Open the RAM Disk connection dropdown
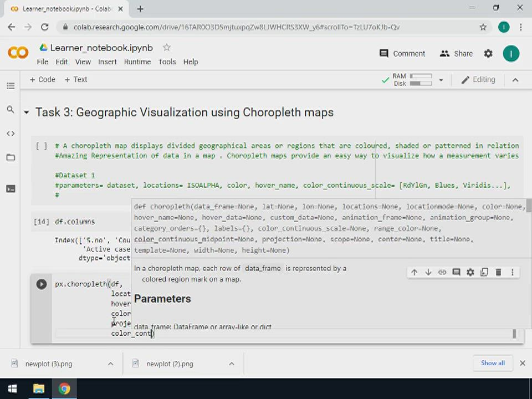The image size is (532, 399). tap(441, 80)
